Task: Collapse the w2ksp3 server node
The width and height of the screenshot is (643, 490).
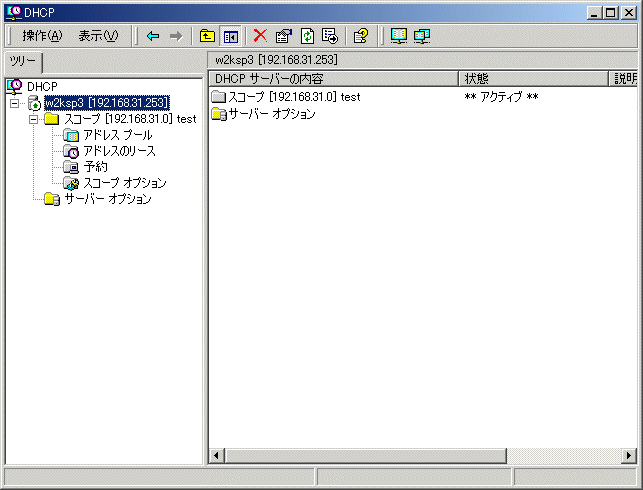Action: (14, 103)
